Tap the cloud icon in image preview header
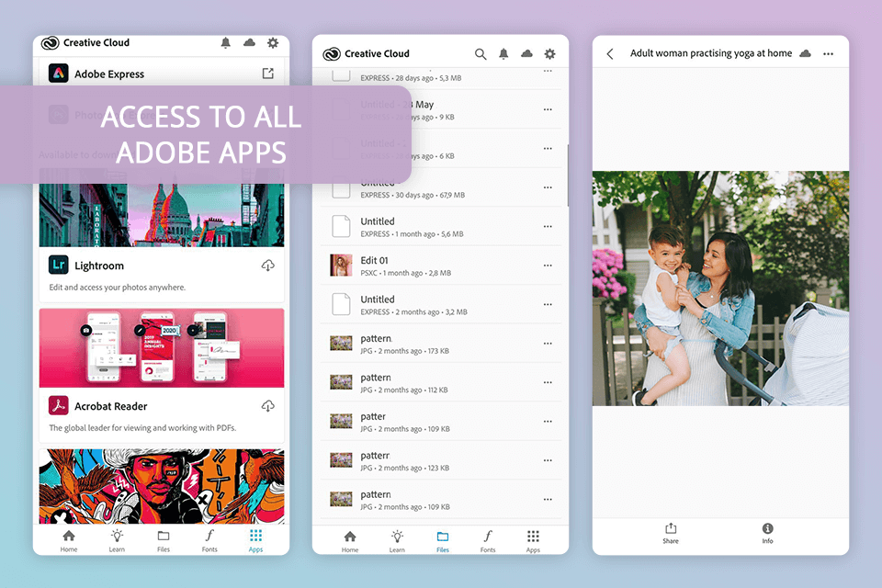 806,53
